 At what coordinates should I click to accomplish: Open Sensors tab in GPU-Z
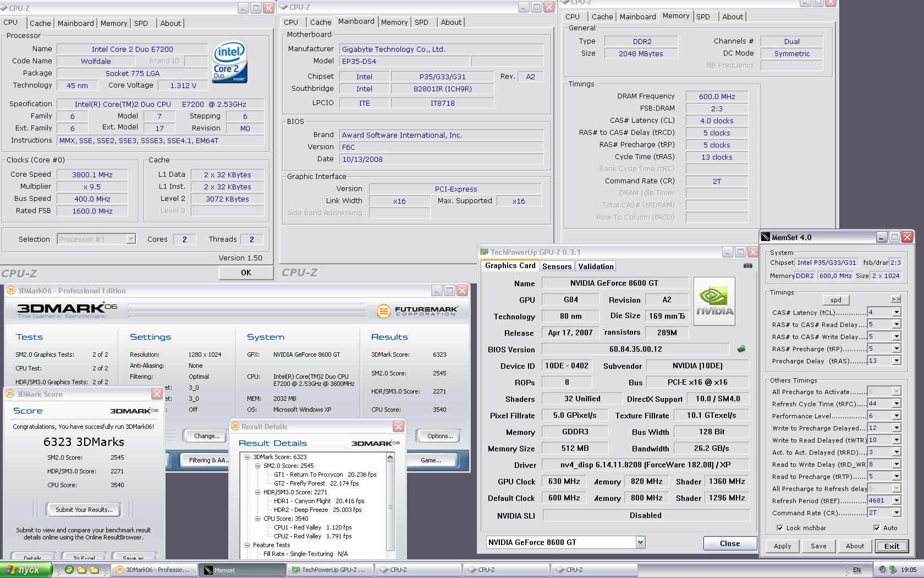click(x=557, y=266)
